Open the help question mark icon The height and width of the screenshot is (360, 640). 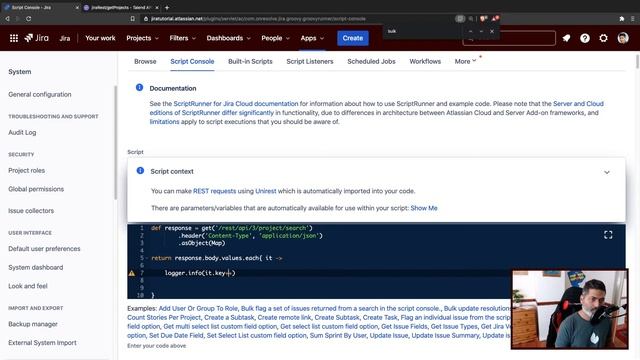[x=585, y=38]
